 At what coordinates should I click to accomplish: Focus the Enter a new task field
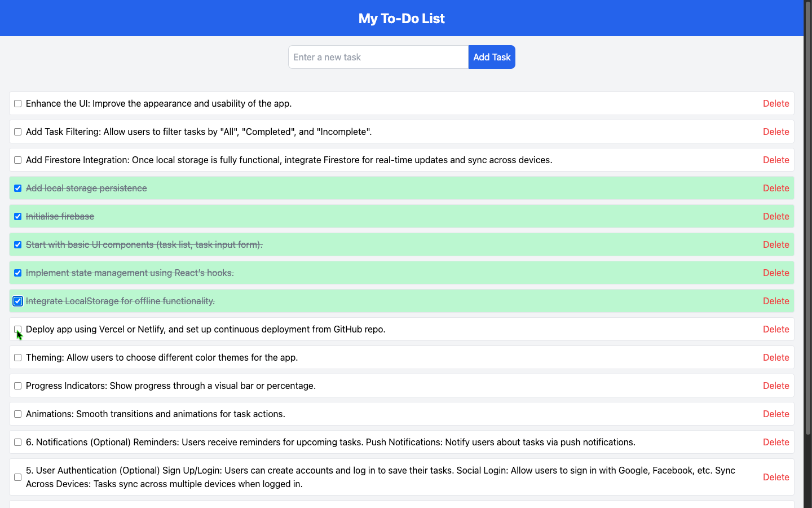pos(378,57)
